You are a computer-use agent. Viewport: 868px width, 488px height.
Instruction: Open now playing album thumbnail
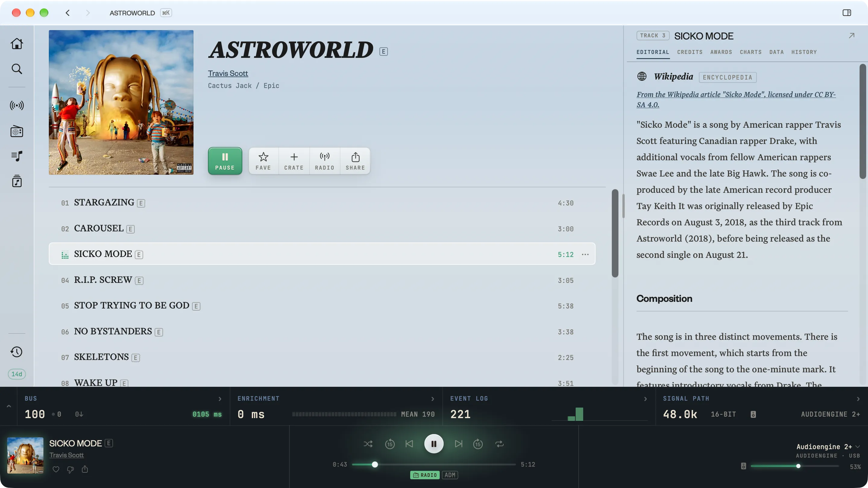coord(25,455)
